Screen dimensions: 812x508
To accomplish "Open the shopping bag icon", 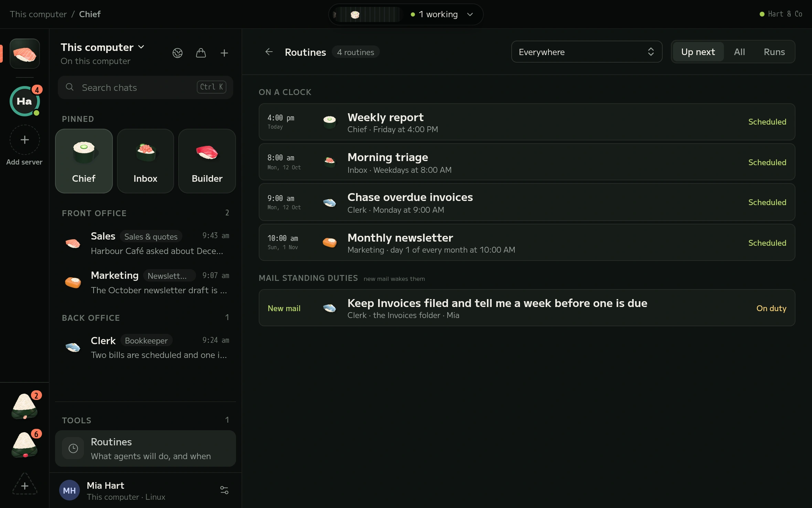I will click(x=201, y=53).
